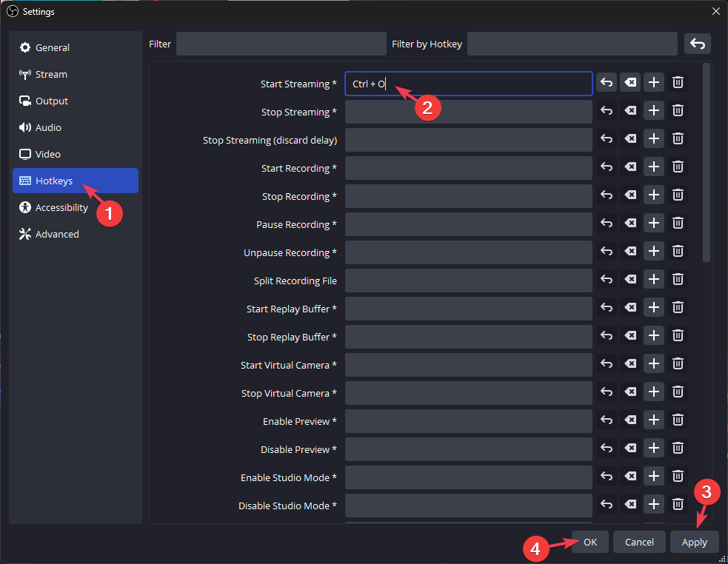This screenshot has height=564, width=728.
Task: Delete the Disable Preview hotkey
Action: 678,448
